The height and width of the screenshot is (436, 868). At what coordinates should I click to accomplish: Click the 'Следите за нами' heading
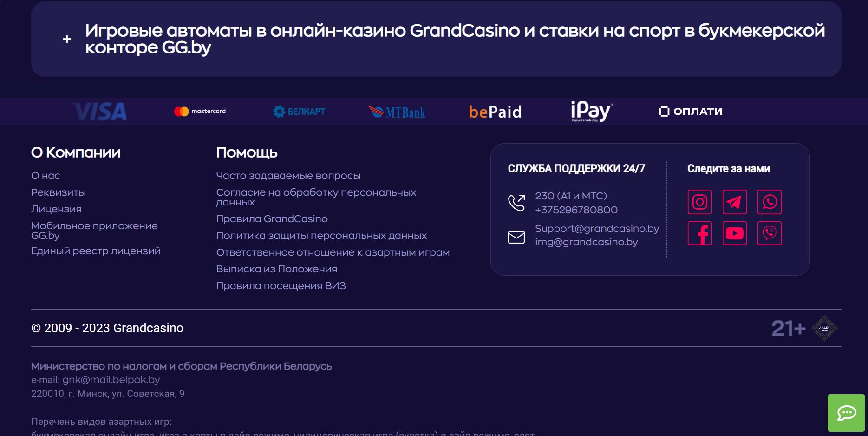(728, 169)
